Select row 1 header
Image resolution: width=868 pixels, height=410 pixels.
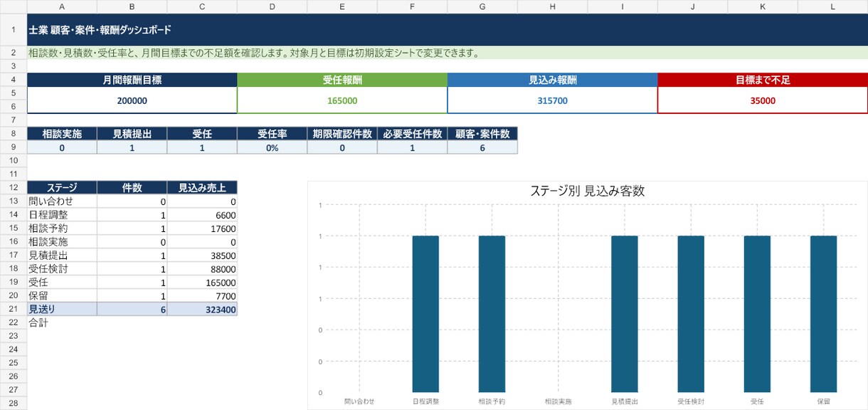(14, 30)
